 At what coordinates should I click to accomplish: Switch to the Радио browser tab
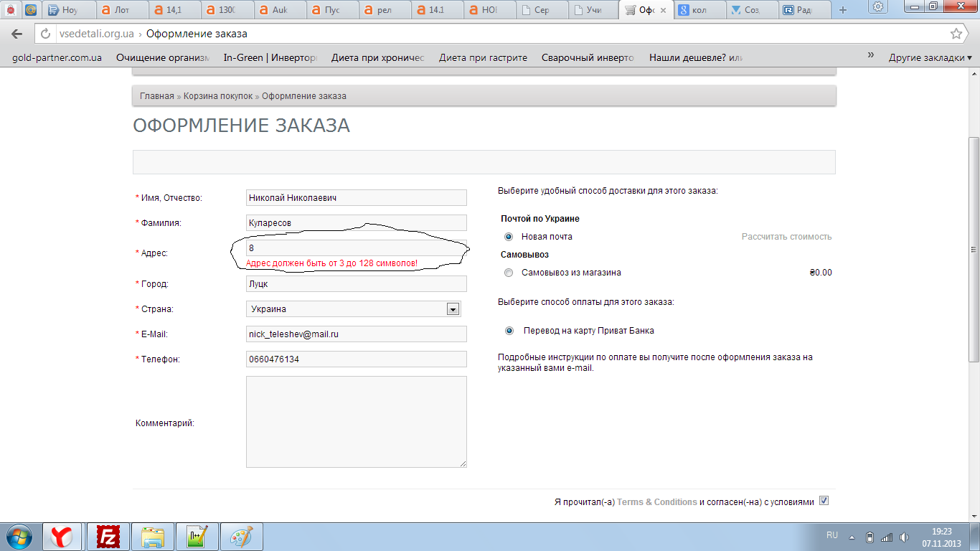coord(800,10)
